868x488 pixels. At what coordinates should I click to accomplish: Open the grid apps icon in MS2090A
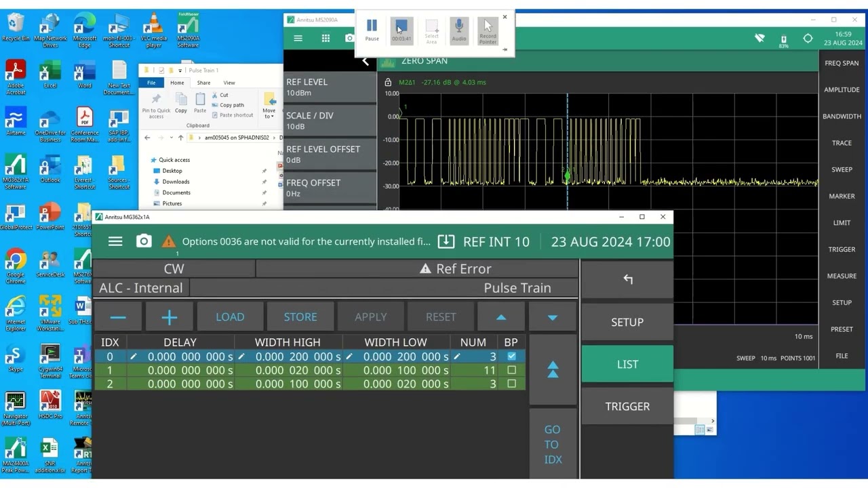[x=325, y=39]
